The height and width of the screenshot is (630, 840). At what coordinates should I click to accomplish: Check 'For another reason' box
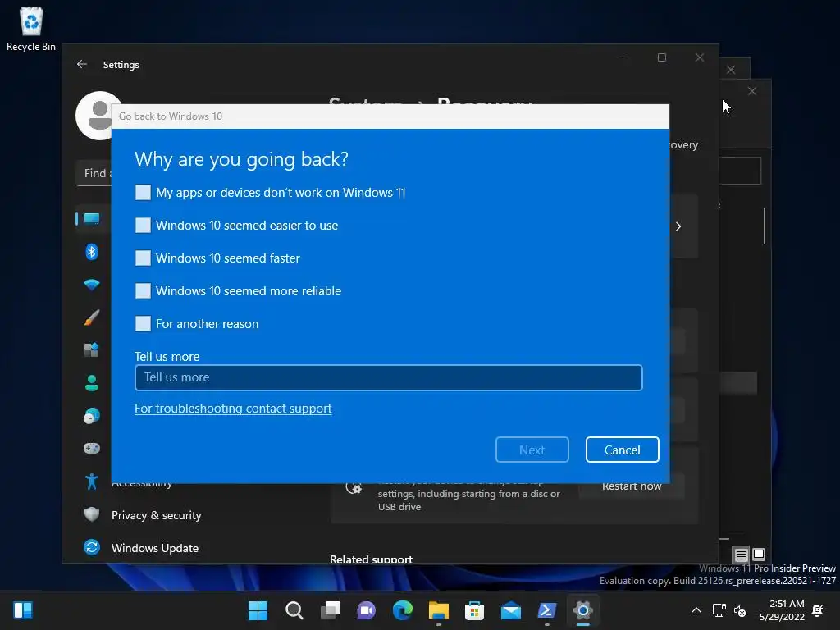[x=143, y=323]
